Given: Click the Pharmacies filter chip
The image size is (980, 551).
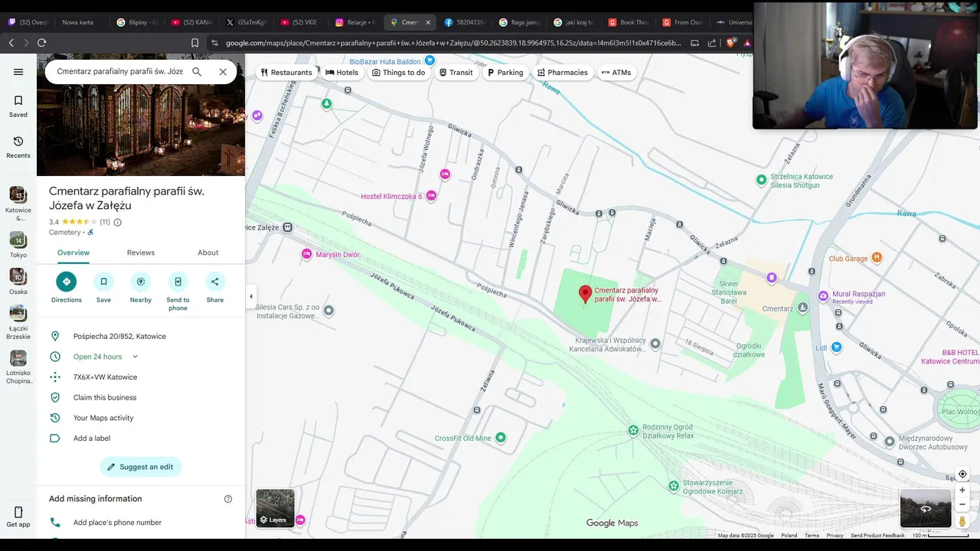Looking at the screenshot, I should [563, 73].
